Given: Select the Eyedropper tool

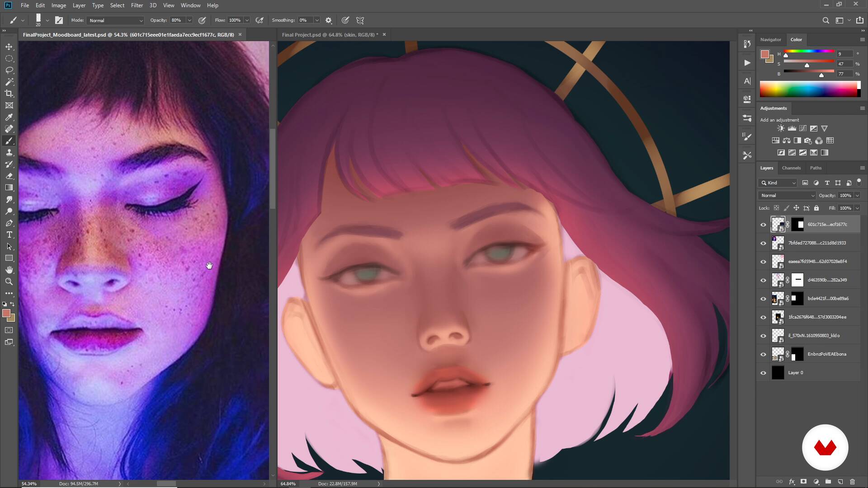Looking at the screenshot, I should (9, 117).
